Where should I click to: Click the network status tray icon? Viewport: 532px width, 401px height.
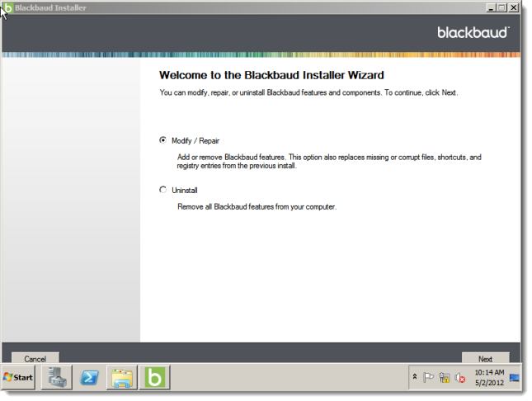(444, 377)
